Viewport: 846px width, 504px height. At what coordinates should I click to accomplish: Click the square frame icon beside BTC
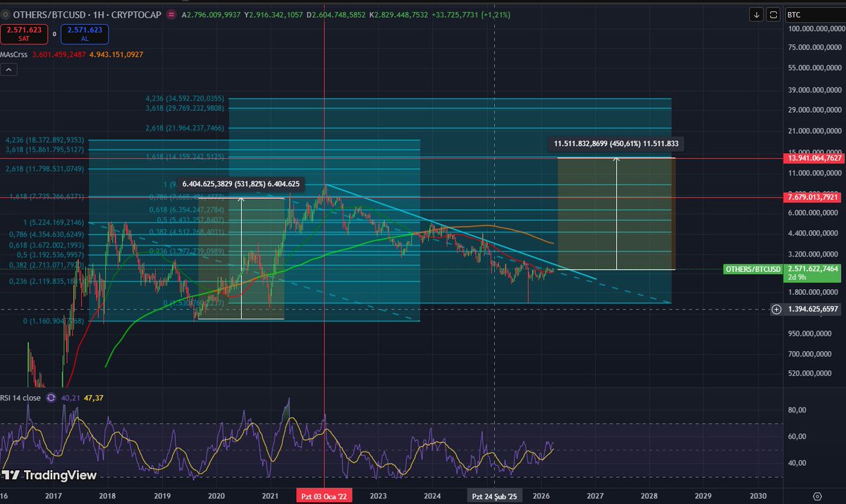click(x=773, y=14)
